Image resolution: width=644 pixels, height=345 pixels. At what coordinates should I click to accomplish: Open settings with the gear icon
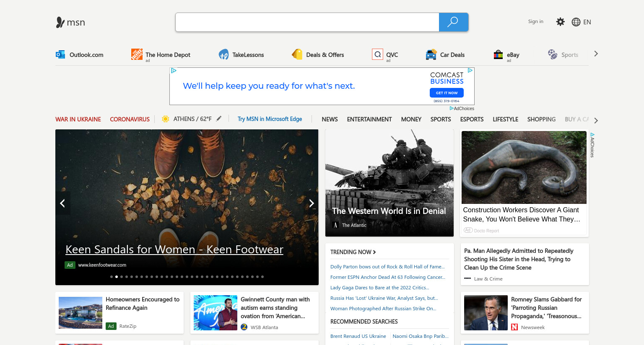click(x=560, y=22)
